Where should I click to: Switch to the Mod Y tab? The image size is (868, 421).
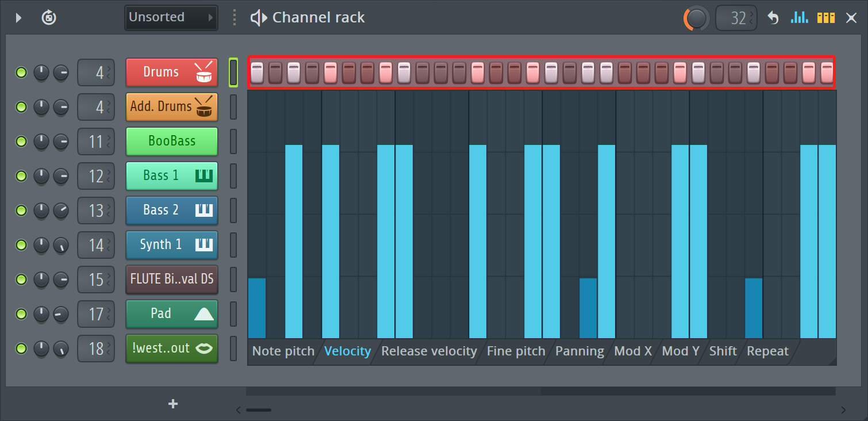tap(681, 351)
